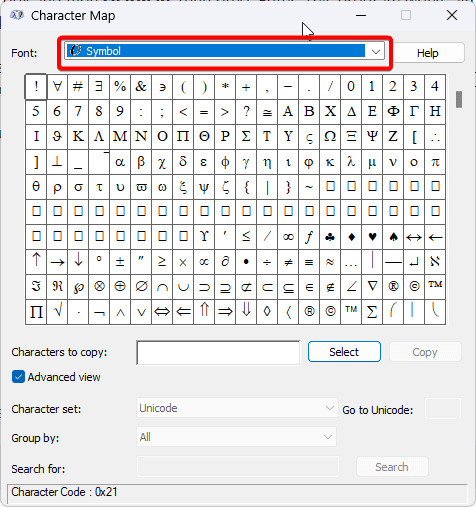Focus the Characters to copy field
The height and width of the screenshot is (507, 476).
coord(218,352)
